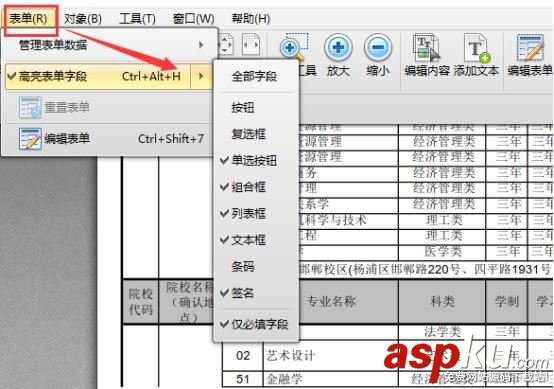Uncheck 文本框 field highlighting
554x389 pixels.
(256, 240)
